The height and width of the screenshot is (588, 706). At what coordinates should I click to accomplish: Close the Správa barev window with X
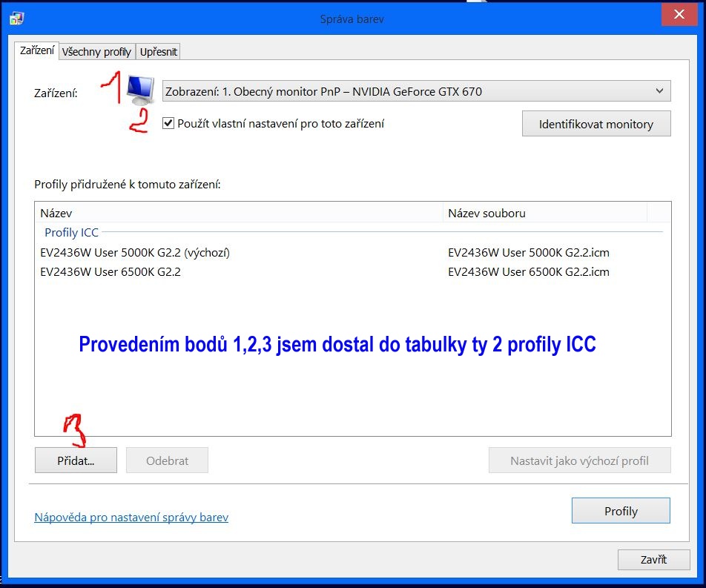[678, 16]
